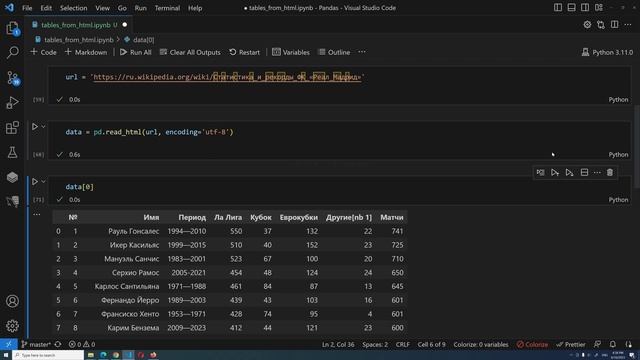The image size is (640, 360).
Task: Run the data[0] cell
Action: click(x=35, y=181)
